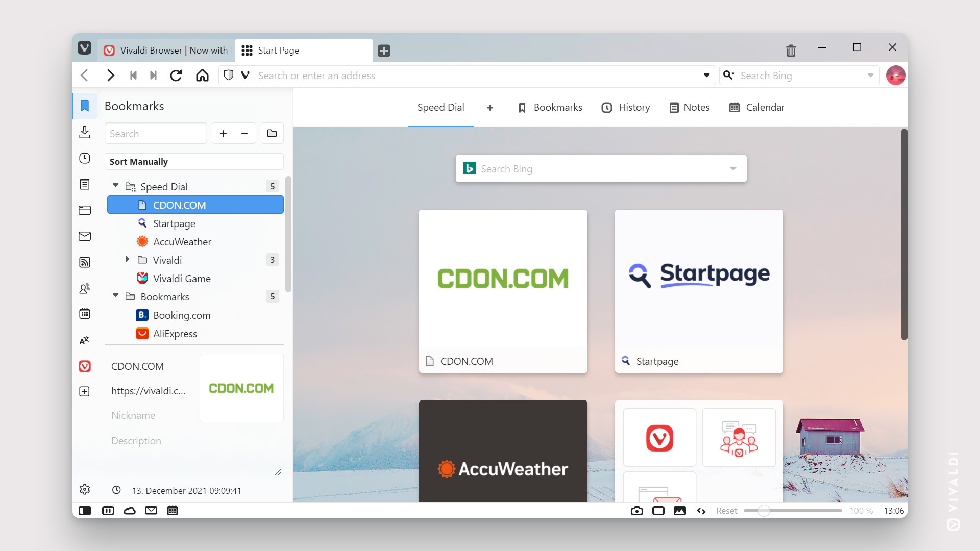Screen dimensions: 980x551
Task: Open sync cloud status icon
Action: click(x=130, y=511)
